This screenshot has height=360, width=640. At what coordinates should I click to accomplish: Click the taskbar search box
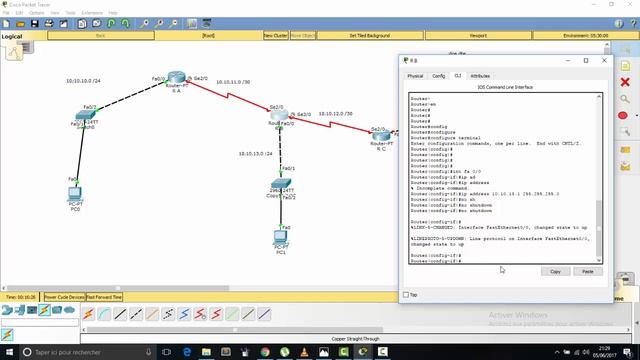tap(88, 352)
